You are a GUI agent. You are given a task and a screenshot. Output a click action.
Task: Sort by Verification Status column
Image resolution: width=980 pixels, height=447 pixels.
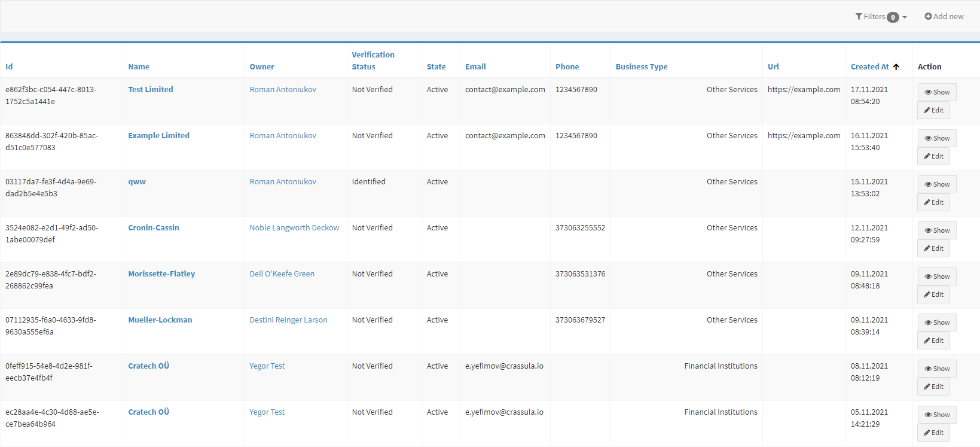pos(373,60)
